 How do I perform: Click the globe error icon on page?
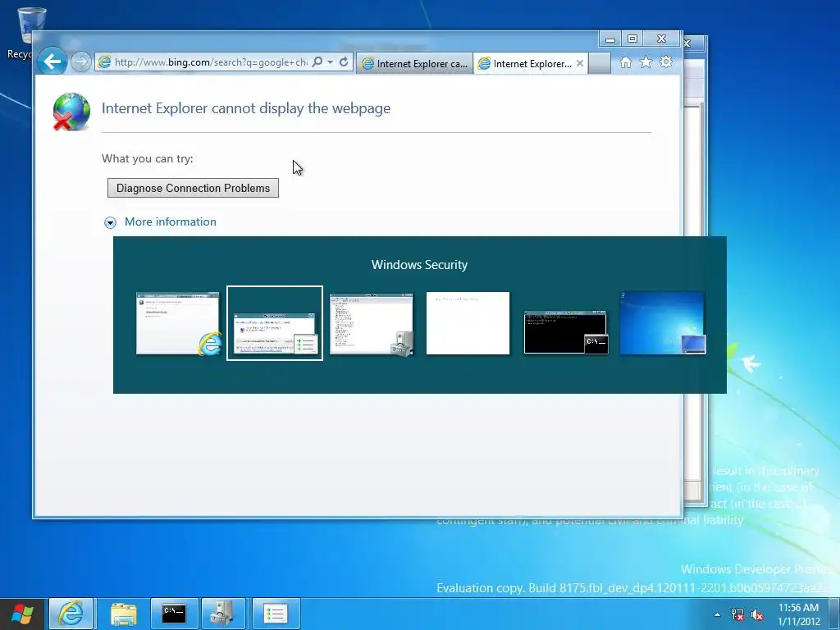71,112
